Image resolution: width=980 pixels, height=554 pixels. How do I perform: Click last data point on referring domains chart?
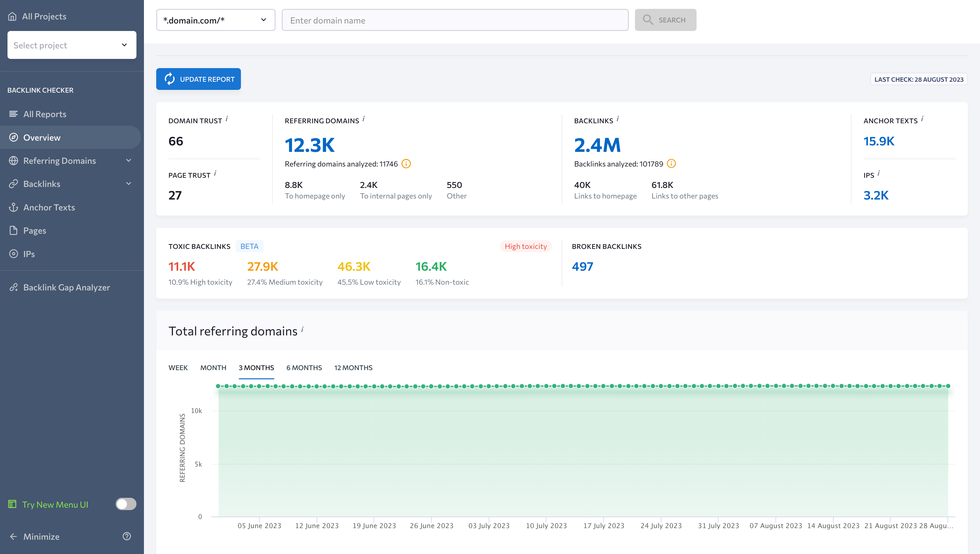pyautogui.click(x=948, y=386)
